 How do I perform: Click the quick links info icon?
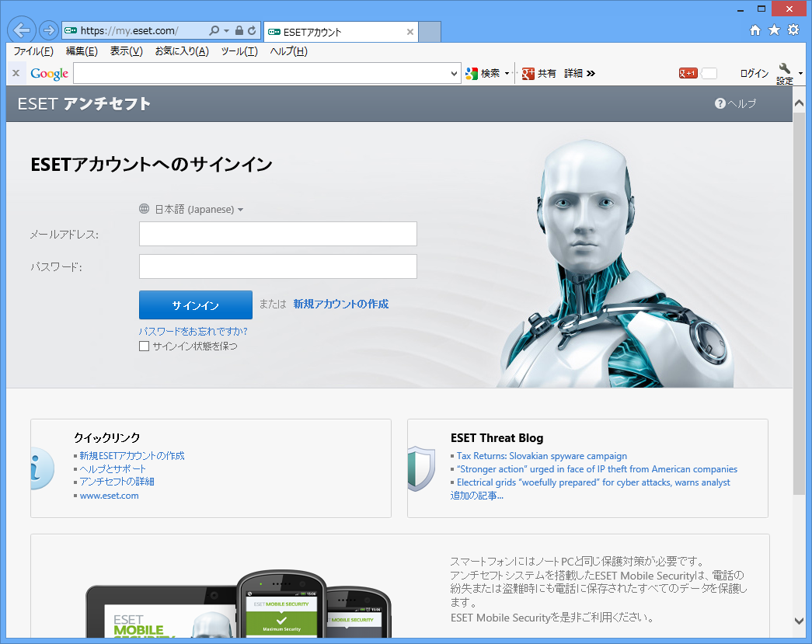click(43, 468)
